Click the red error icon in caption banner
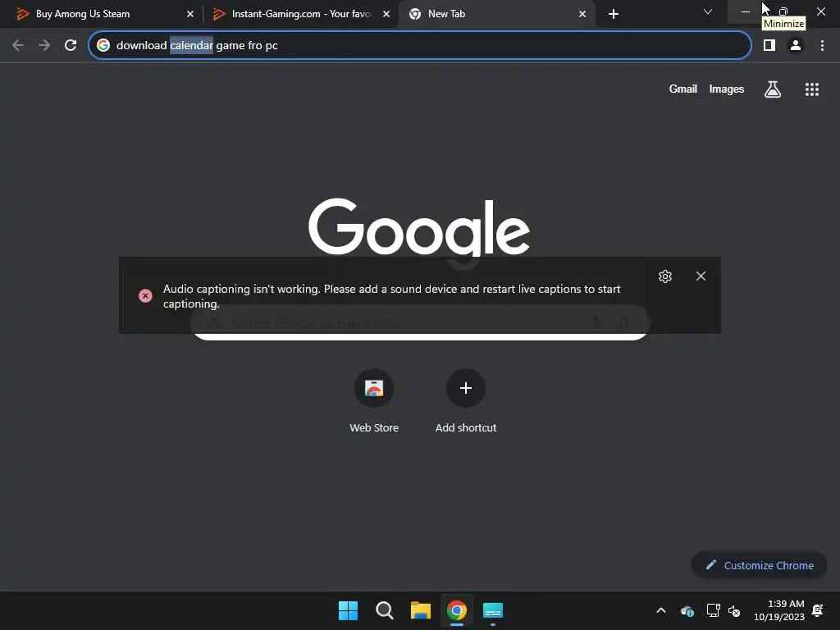This screenshot has height=630, width=840. pos(145,295)
